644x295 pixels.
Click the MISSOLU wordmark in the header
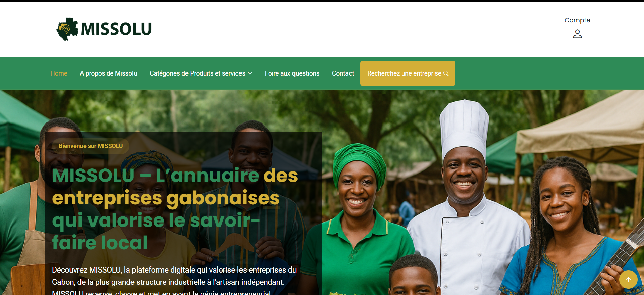116,29
